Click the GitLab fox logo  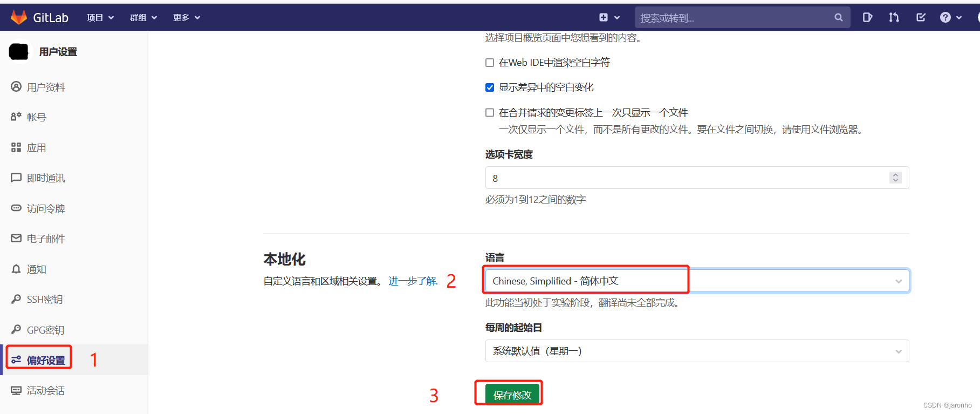tap(19, 17)
